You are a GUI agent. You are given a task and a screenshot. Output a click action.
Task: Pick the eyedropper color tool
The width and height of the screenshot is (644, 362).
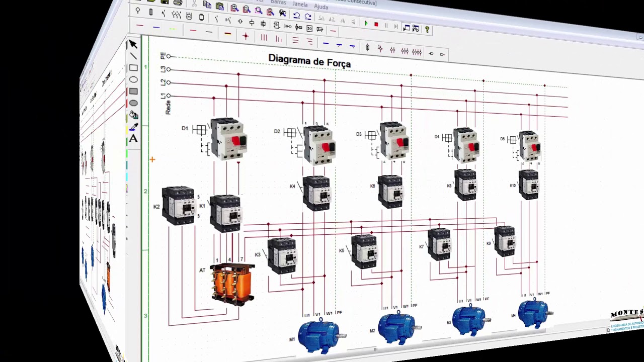click(x=133, y=127)
